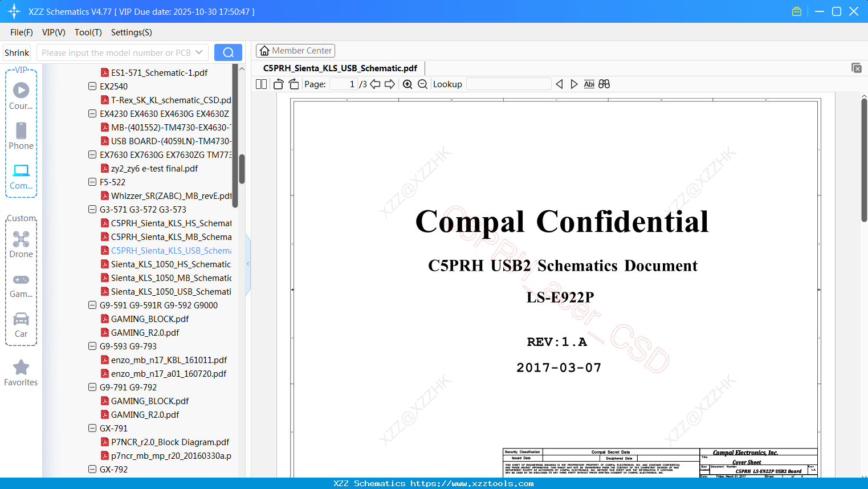Open the model number dropdown arrow
This screenshot has height=489, width=868.
coord(199,52)
